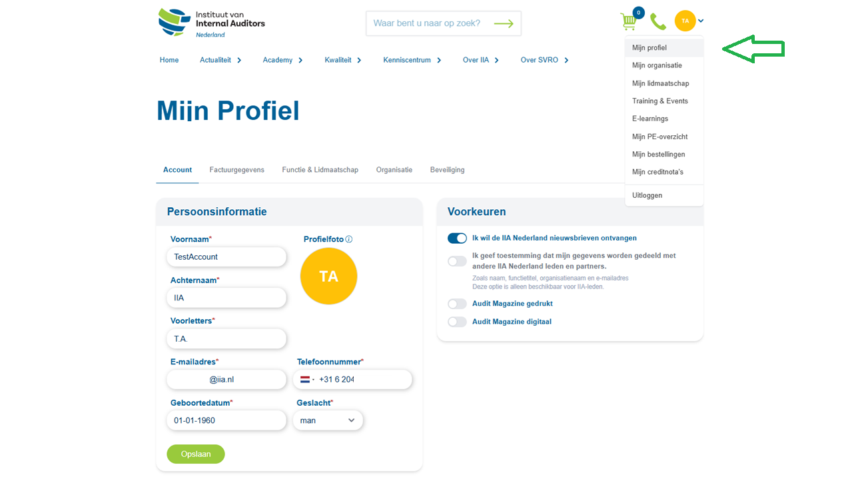Open the Dutch flag country selector
868x503 pixels.
pyautogui.click(x=306, y=380)
